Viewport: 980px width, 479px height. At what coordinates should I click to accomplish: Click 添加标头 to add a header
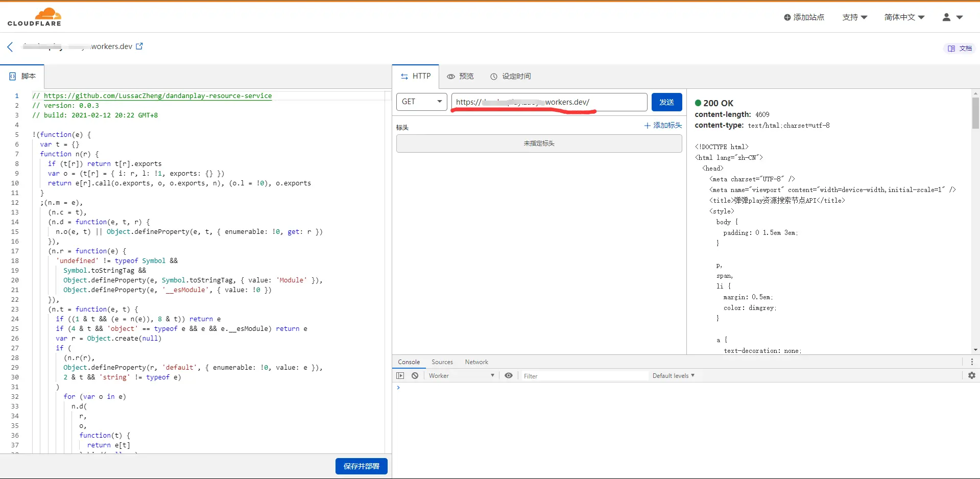point(663,125)
